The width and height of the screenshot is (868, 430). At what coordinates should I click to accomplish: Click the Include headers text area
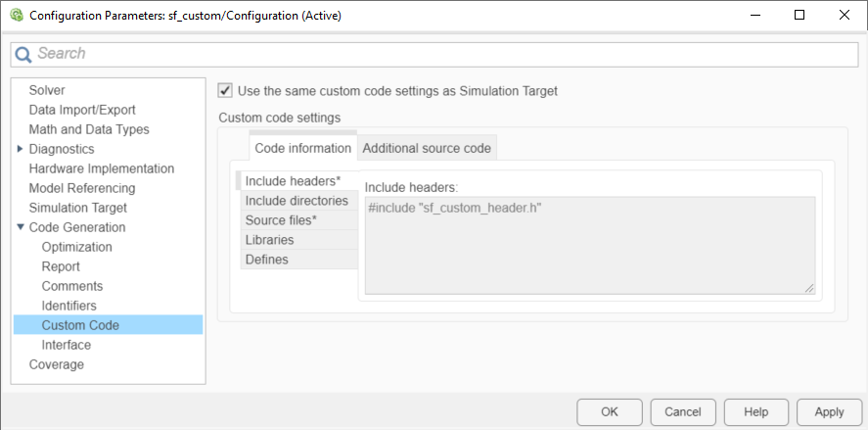pyautogui.click(x=589, y=245)
